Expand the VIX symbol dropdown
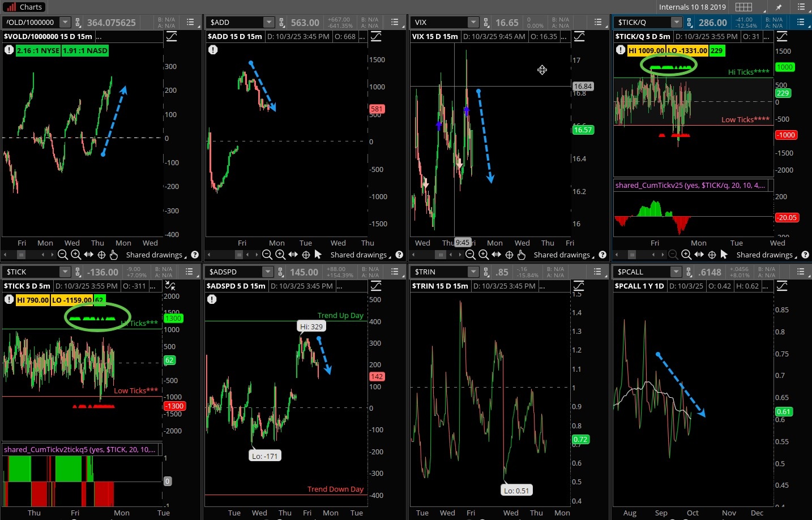812x520 pixels. (473, 23)
